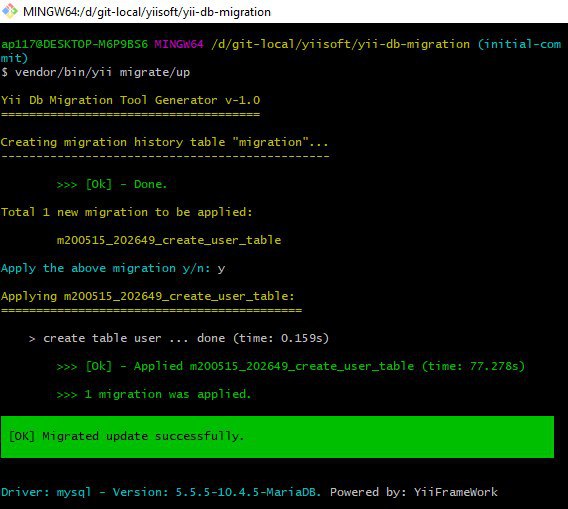568x509 pixels.
Task: Click the window title MINGW64:/d/git-local/yiisoft/yii-db-migration
Action: pyautogui.click(x=147, y=12)
